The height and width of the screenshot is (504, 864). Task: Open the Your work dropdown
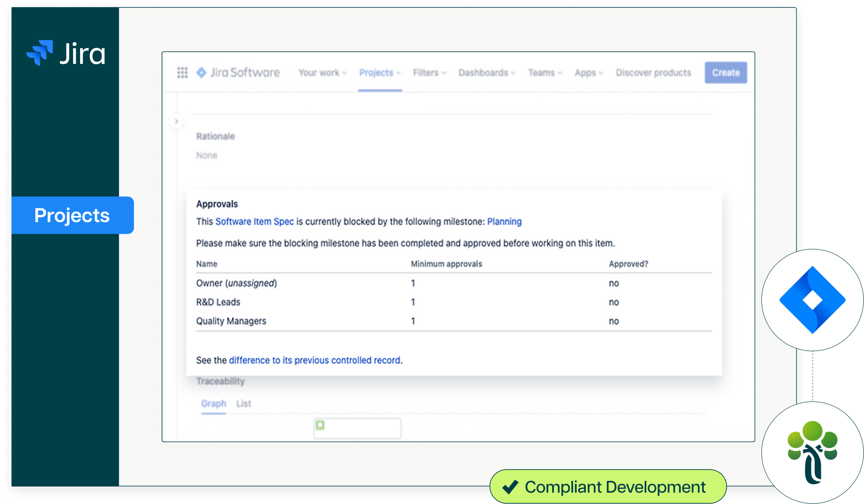[322, 73]
